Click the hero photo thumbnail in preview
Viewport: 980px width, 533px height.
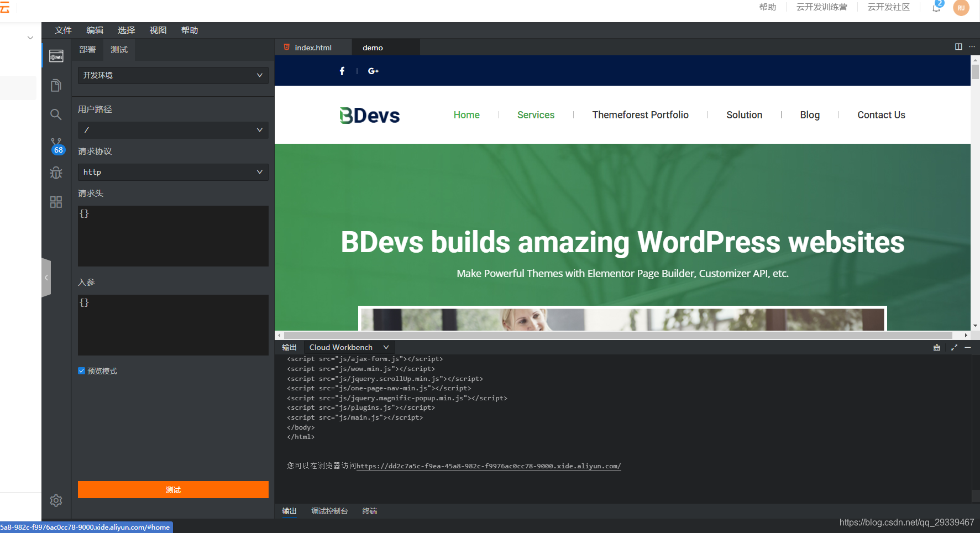click(x=622, y=318)
